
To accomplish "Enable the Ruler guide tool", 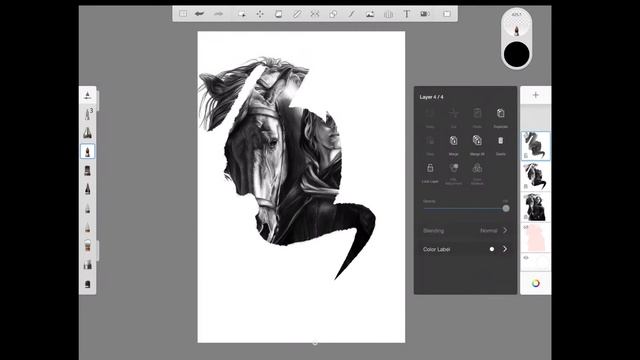I will (x=297, y=14).
